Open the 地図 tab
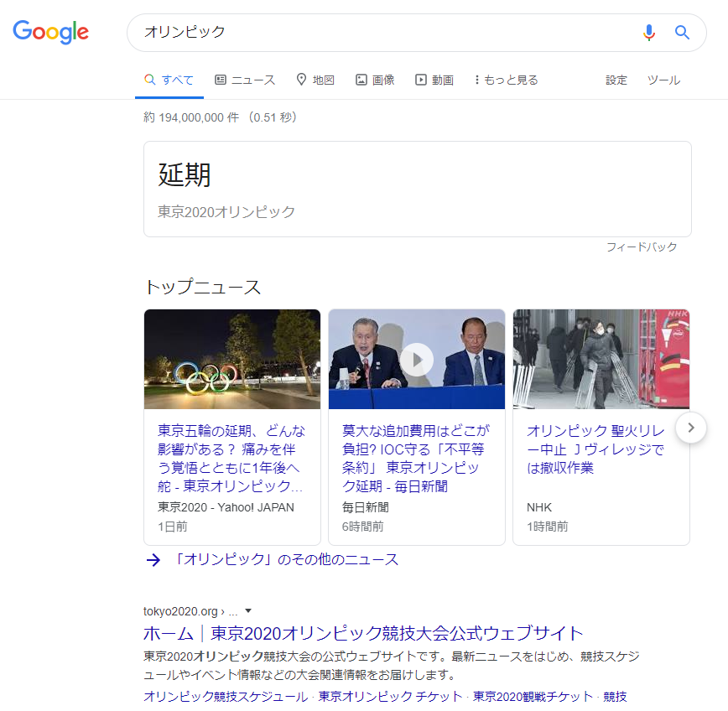 [315, 80]
